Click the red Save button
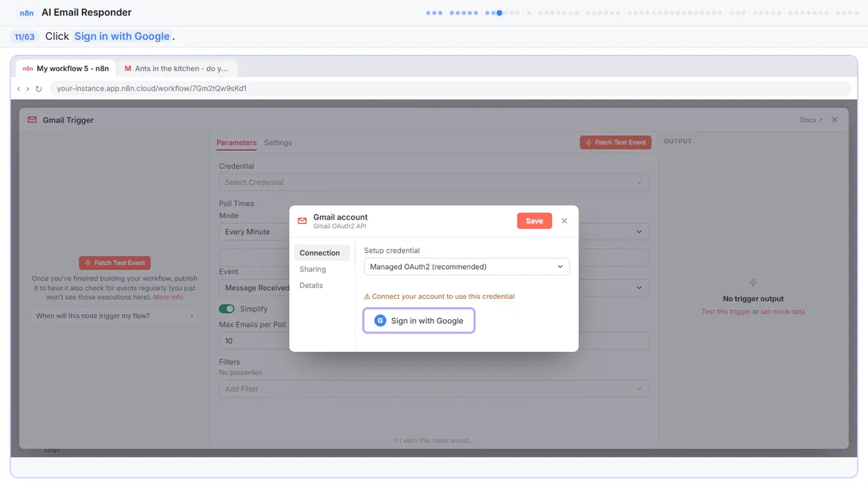 534,221
